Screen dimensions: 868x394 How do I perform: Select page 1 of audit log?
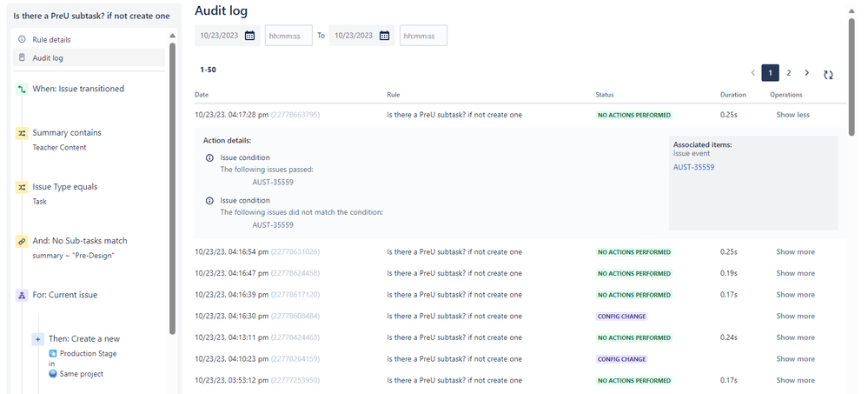[x=770, y=72]
